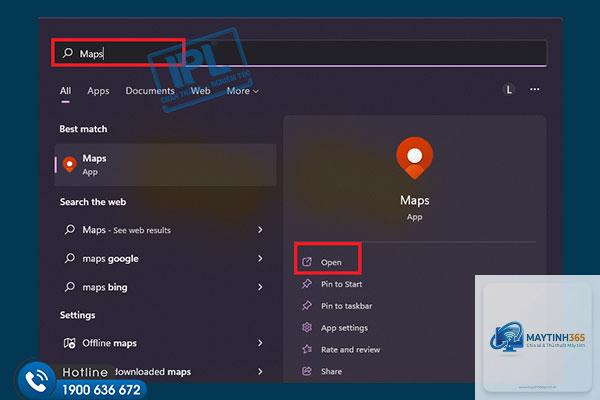
Task: Click the pin icon for Pin to taskbar
Action: [x=307, y=306]
